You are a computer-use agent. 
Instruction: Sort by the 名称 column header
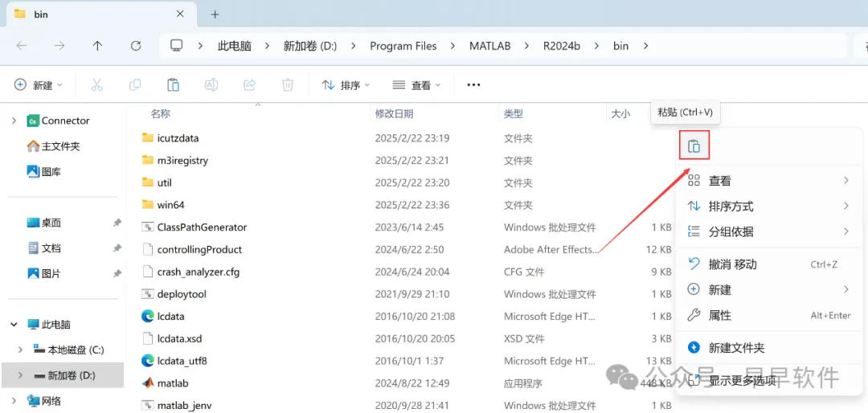tap(161, 113)
